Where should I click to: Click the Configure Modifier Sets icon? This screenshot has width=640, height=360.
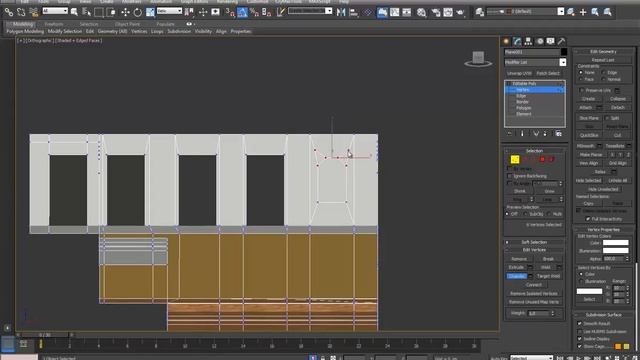(x=558, y=133)
